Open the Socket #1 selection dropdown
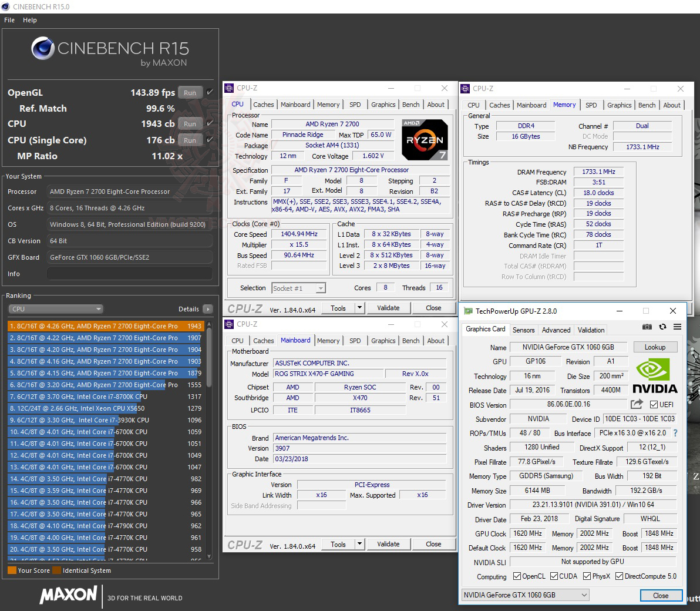Image resolution: width=700 pixels, height=611 pixels. point(299,288)
